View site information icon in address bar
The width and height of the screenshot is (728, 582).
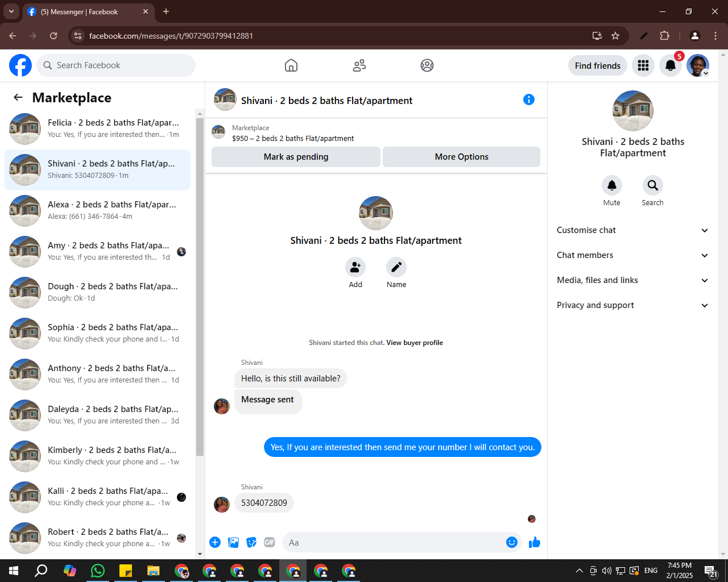(x=78, y=36)
